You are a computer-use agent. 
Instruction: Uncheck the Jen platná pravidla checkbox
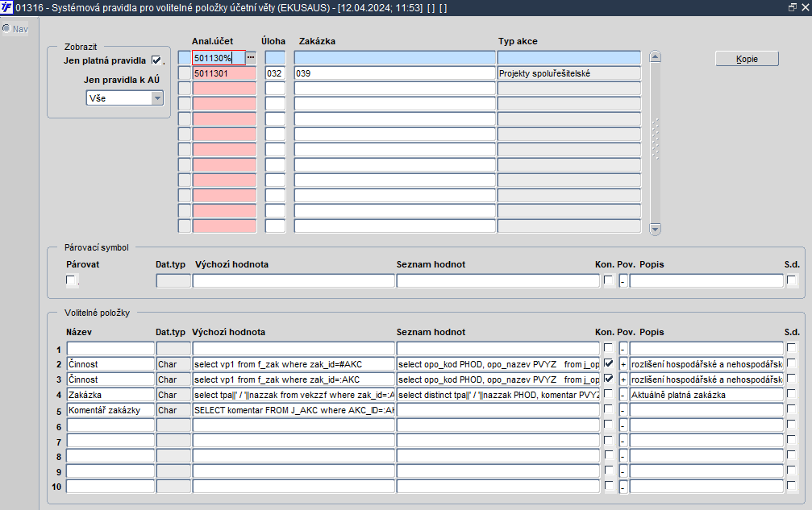pos(156,60)
